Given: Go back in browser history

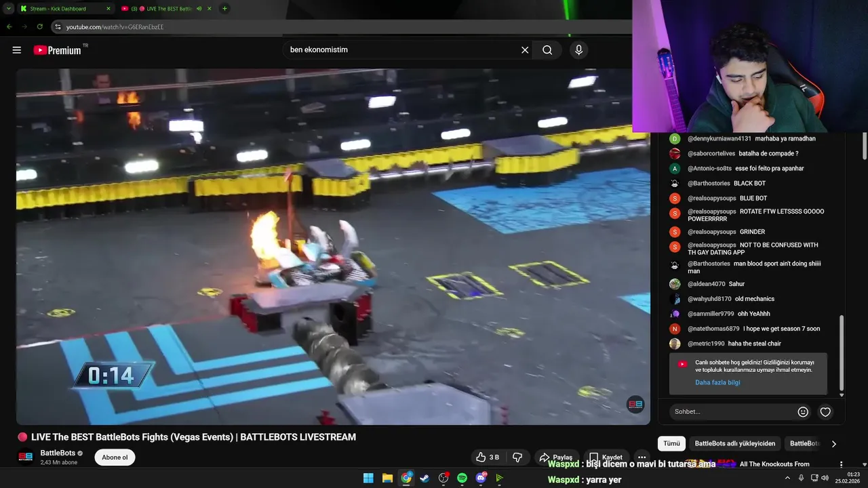Looking at the screenshot, I should 9,26.
